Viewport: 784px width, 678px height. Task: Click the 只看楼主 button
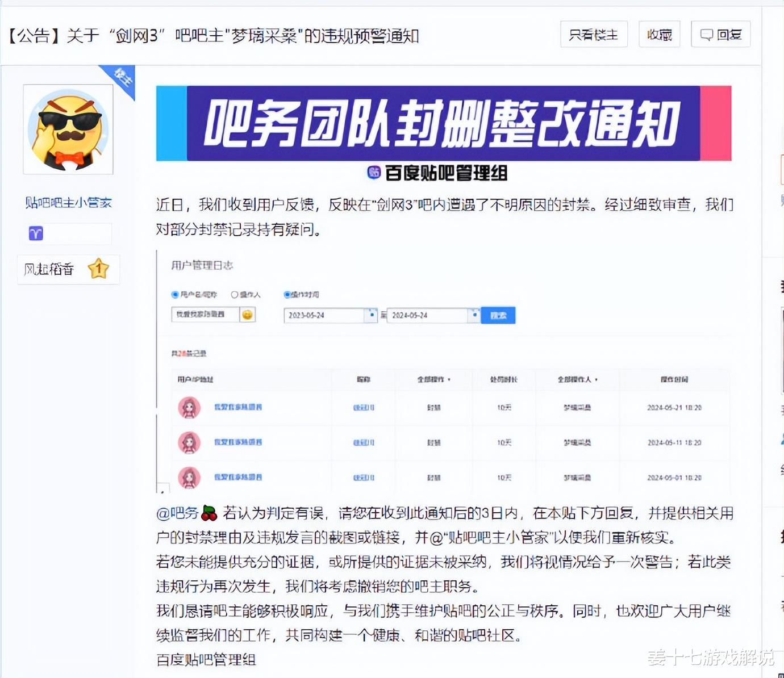point(594,34)
